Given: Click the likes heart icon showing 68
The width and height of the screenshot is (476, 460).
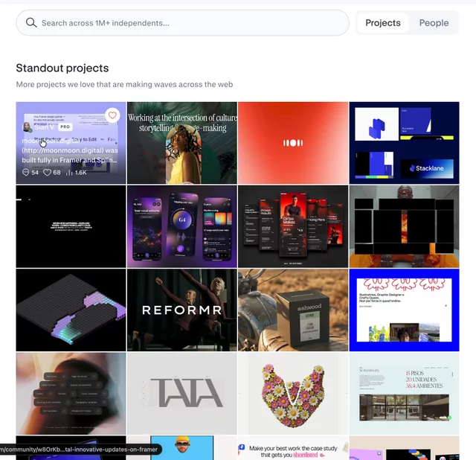Looking at the screenshot, I should pos(47,173).
